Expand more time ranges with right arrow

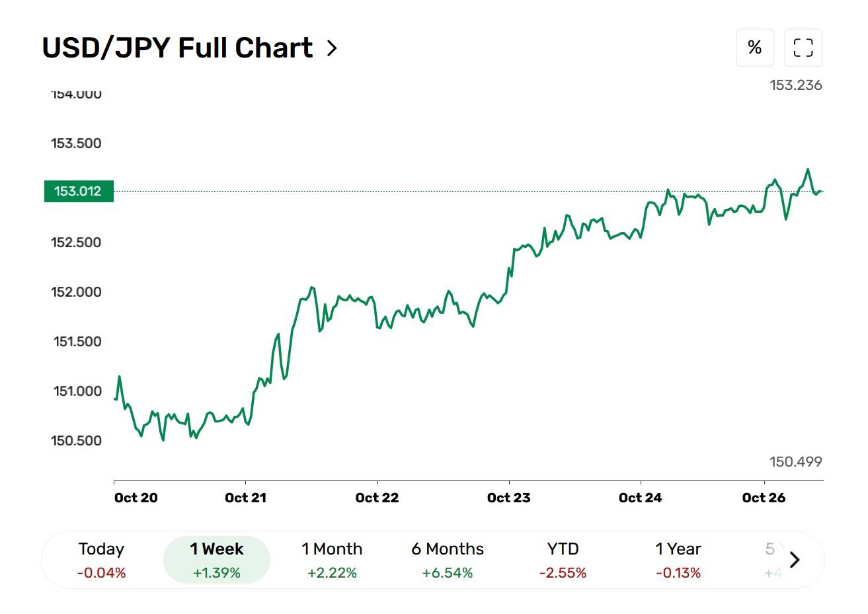(795, 560)
